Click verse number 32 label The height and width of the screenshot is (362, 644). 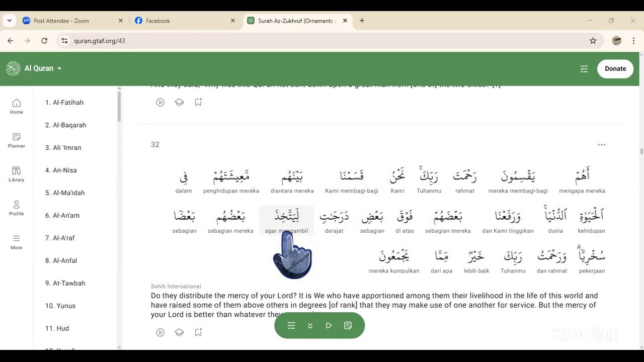point(155,145)
